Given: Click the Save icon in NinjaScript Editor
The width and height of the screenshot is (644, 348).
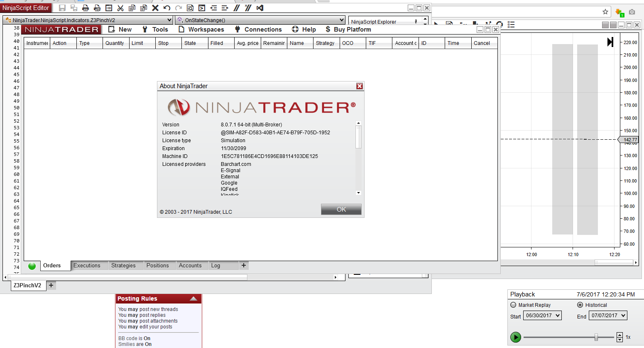Looking at the screenshot, I should click(63, 8).
